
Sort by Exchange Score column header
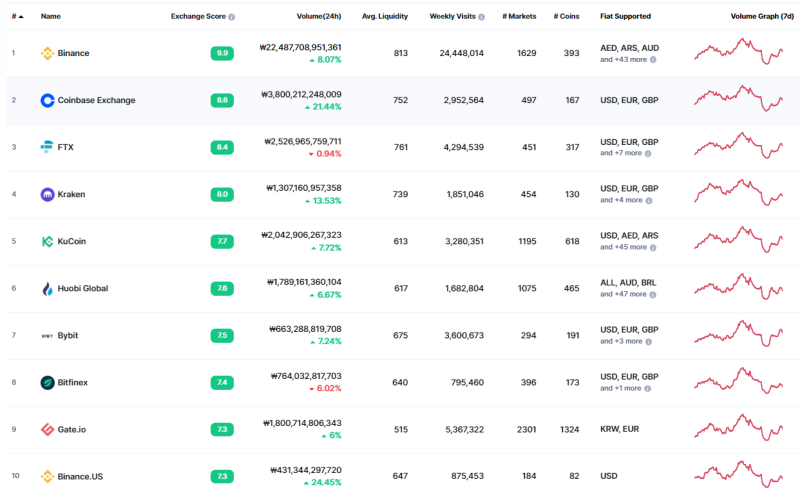coord(198,16)
